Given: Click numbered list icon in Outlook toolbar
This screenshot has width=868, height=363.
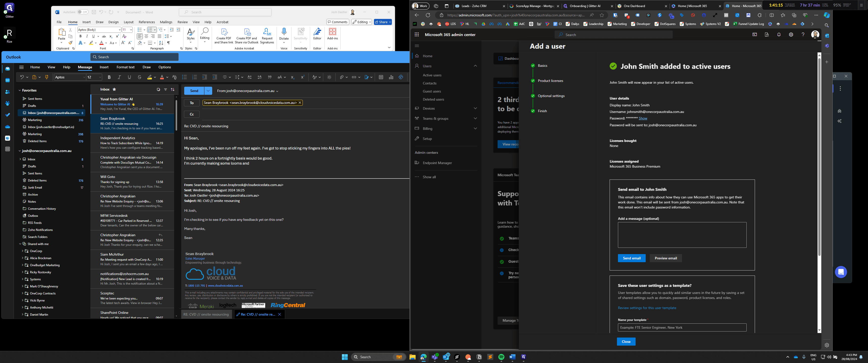Looking at the screenshot, I should click(x=195, y=77).
